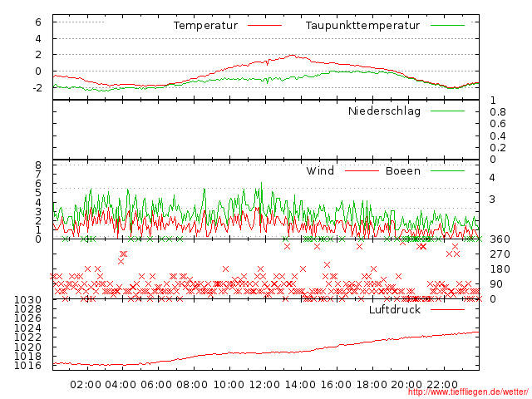The width and height of the screenshot is (532, 399).
Task: Click the Luftdruck legend label
Action: [x=395, y=309]
